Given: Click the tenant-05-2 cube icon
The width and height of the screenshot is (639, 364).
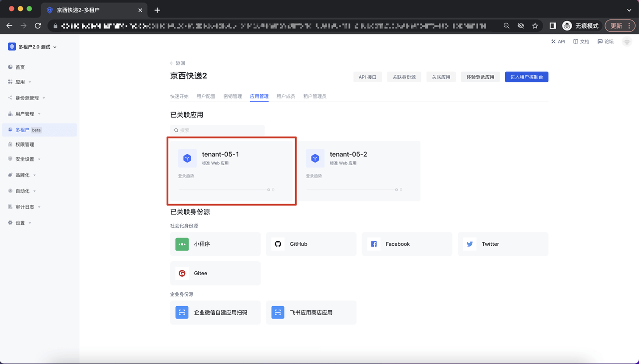Looking at the screenshot, I should 315,158.
